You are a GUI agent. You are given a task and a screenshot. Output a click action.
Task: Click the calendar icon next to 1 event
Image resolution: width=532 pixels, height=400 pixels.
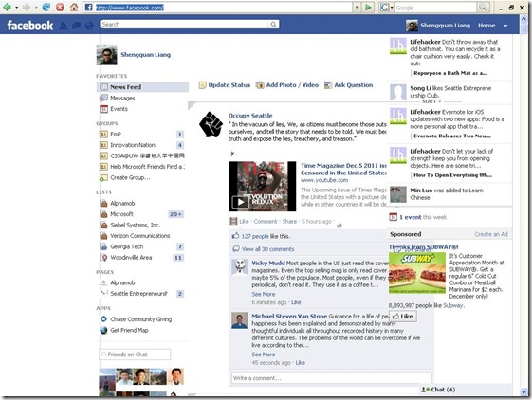[x=393, y=217]
